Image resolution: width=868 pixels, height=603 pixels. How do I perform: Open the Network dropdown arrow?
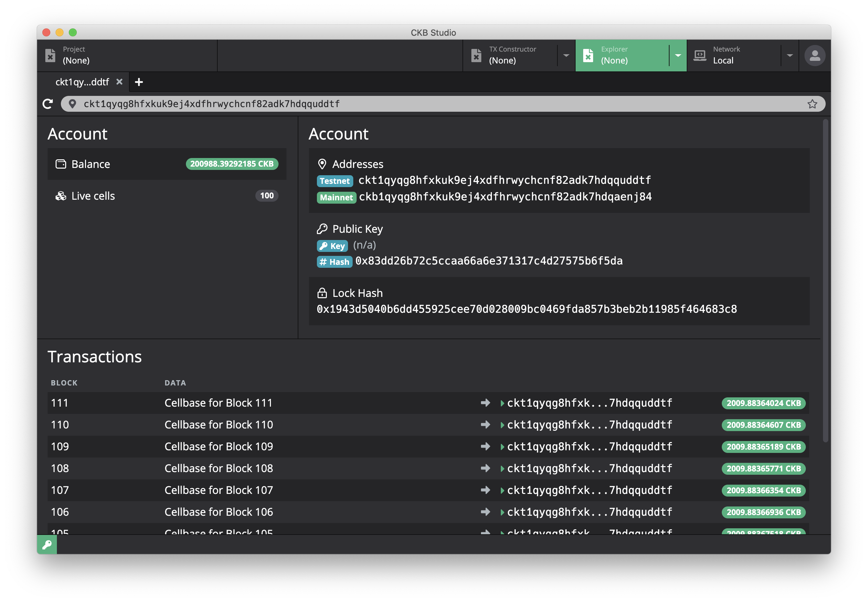click(x=789, y=56)
